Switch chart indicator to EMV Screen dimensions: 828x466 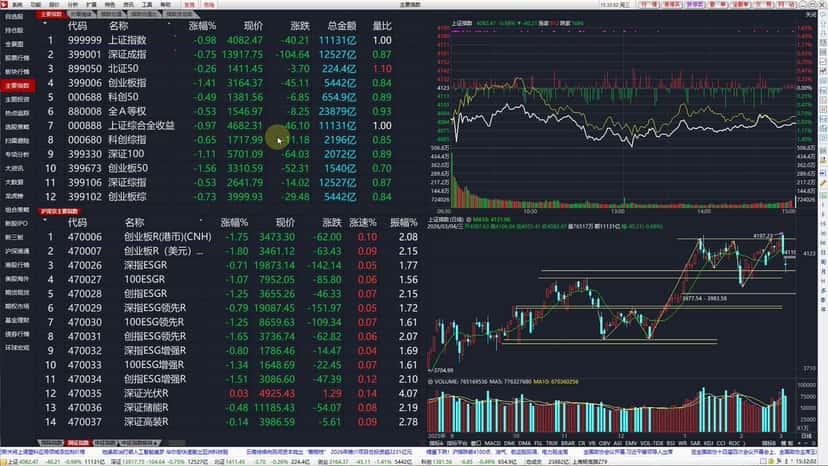point(632,443)
